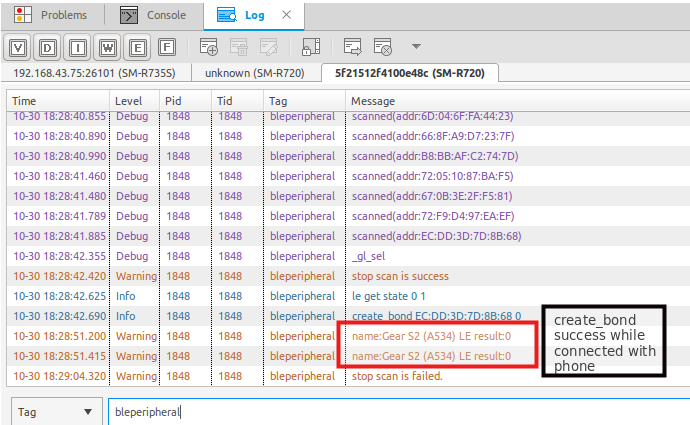Click the export log icon

[353, 47]
